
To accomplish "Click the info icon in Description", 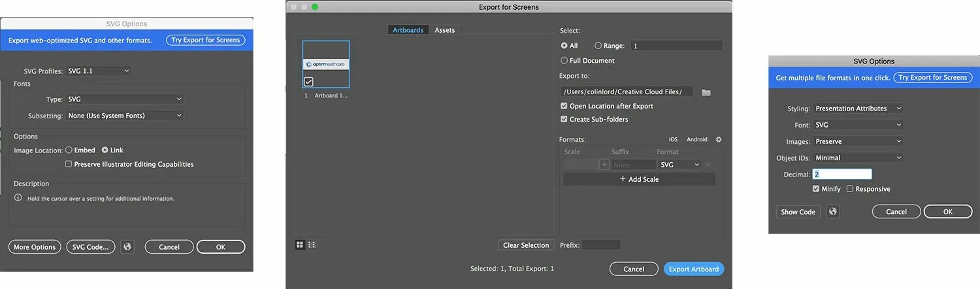I will point(18,197).
